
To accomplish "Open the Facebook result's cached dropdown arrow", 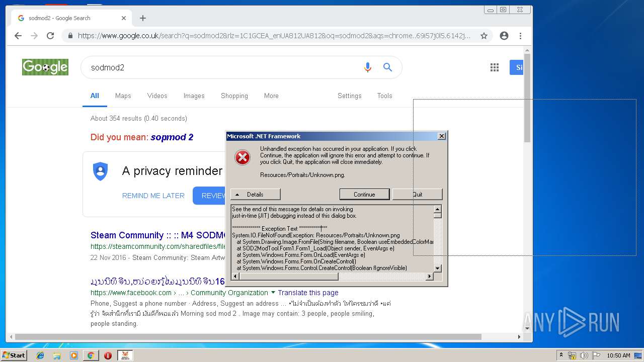I will click(x=273, y=293).
